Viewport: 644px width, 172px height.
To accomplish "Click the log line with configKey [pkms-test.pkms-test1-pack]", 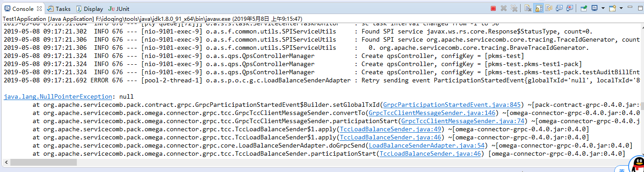I will point(292,64).
